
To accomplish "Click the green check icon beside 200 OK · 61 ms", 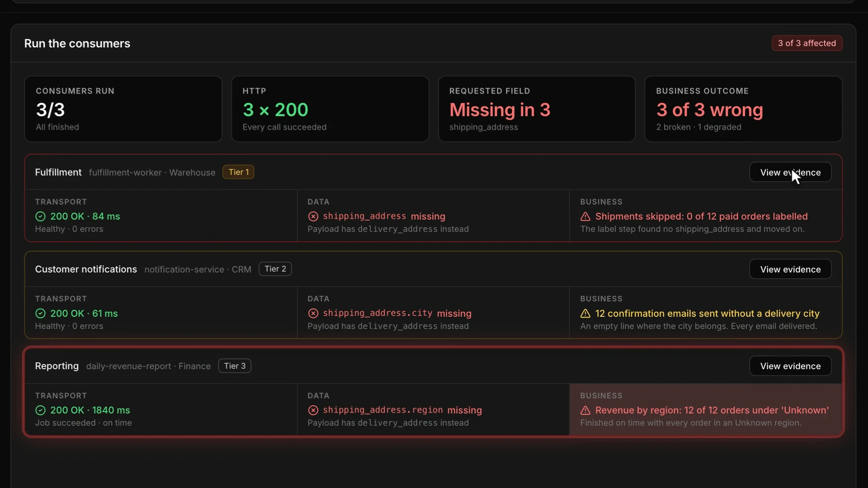I will pyautogui.click(x=40, y=314).
